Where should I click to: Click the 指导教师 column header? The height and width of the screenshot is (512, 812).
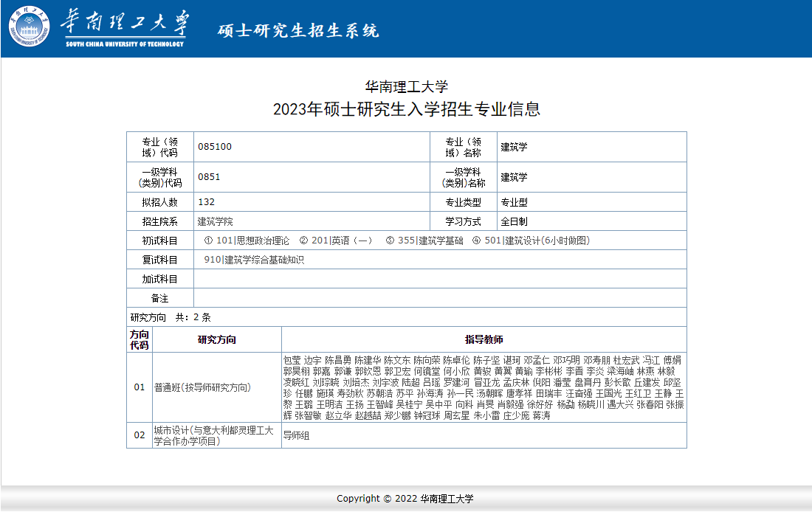point(484,339)
